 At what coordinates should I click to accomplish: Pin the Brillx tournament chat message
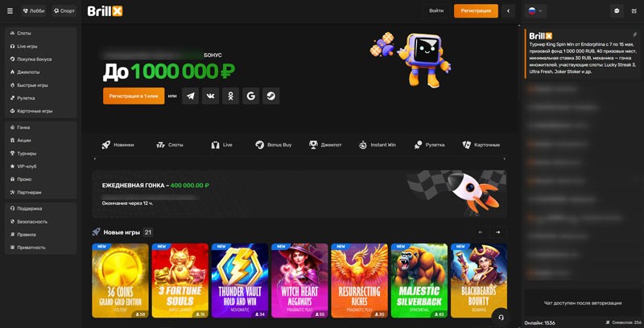click(635, 35)
